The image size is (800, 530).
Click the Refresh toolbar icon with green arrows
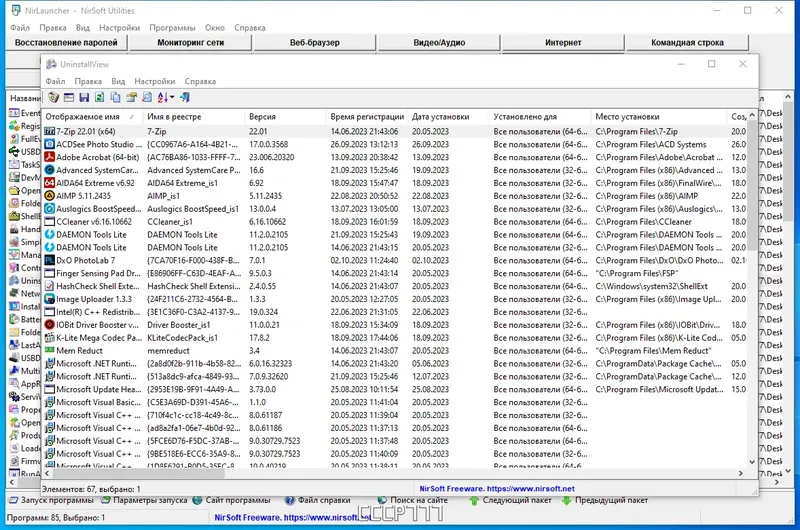99,97
